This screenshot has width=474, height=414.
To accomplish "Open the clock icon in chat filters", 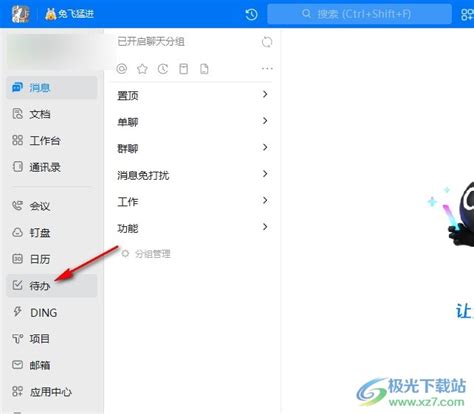I will 163,69.
